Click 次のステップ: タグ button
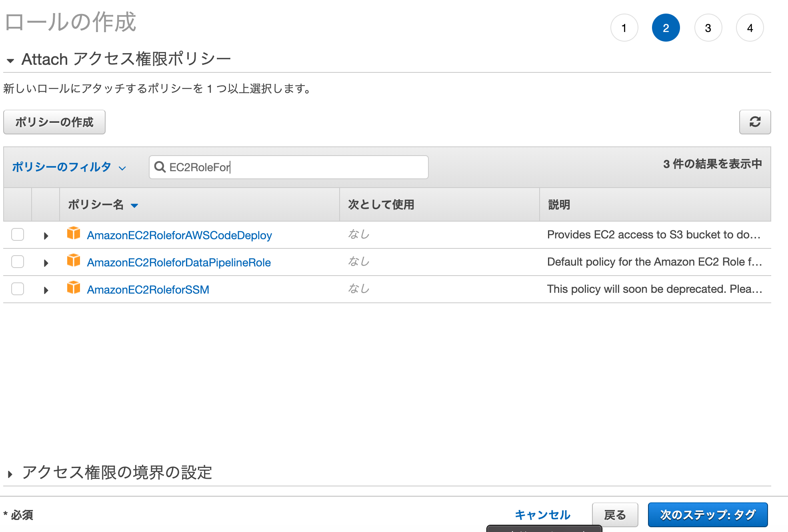 [708, 515]
